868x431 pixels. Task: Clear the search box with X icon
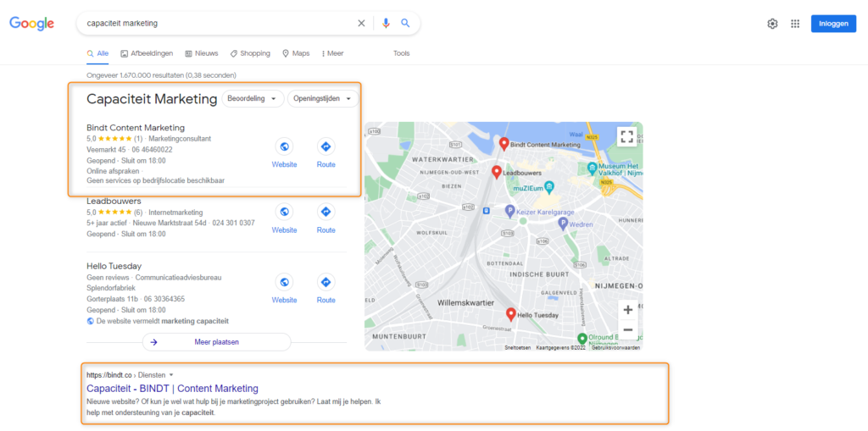click(361, 23)
